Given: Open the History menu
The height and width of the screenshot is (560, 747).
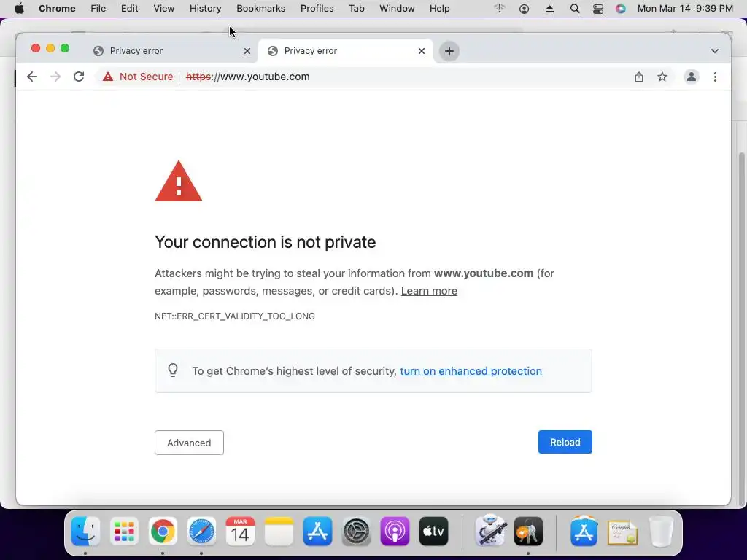Looking at the screenshot, I should [205, 9].
